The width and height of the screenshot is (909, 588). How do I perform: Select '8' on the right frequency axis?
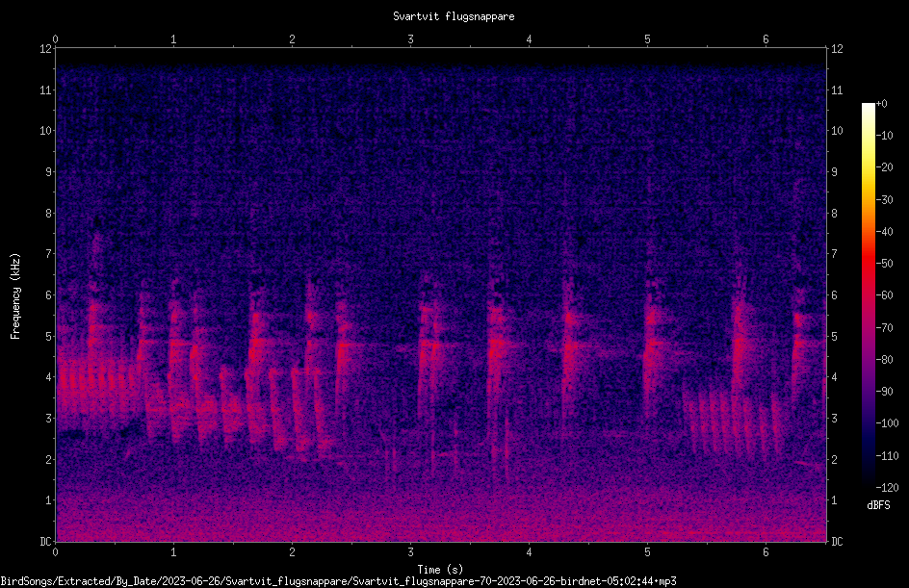point(834,214)
